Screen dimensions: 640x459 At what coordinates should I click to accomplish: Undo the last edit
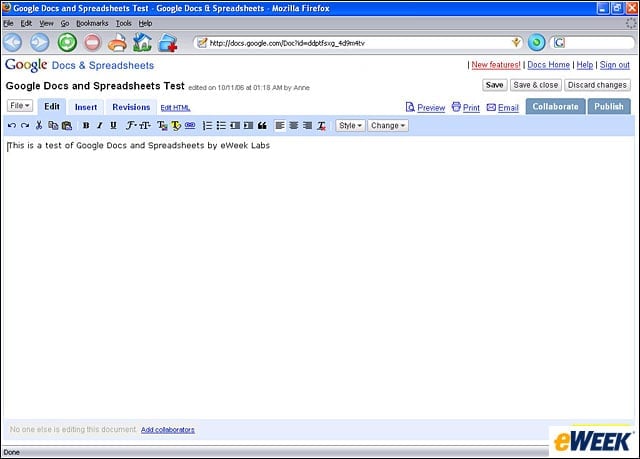12,126
